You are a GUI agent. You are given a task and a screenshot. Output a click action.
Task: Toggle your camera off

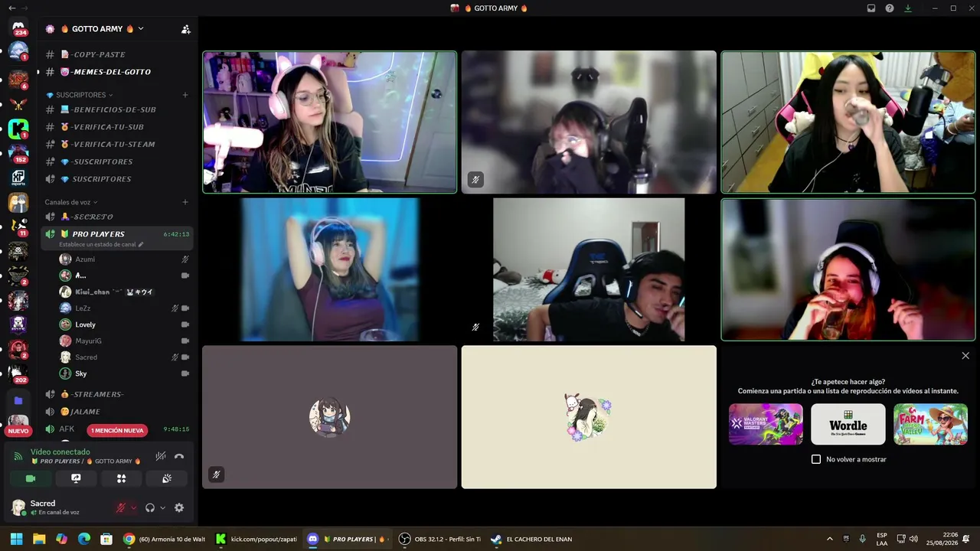[31, 478]
